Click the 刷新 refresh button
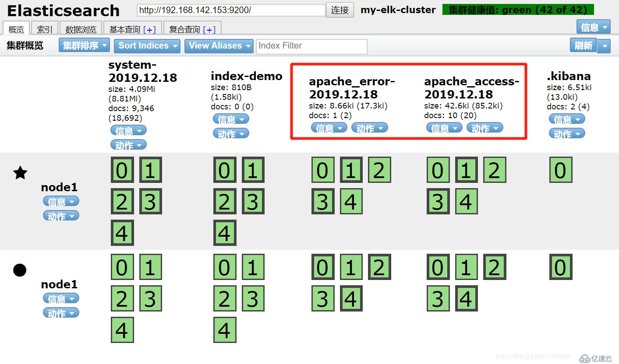The width and height of the screenshot is (619, 364). coord(583,45)
